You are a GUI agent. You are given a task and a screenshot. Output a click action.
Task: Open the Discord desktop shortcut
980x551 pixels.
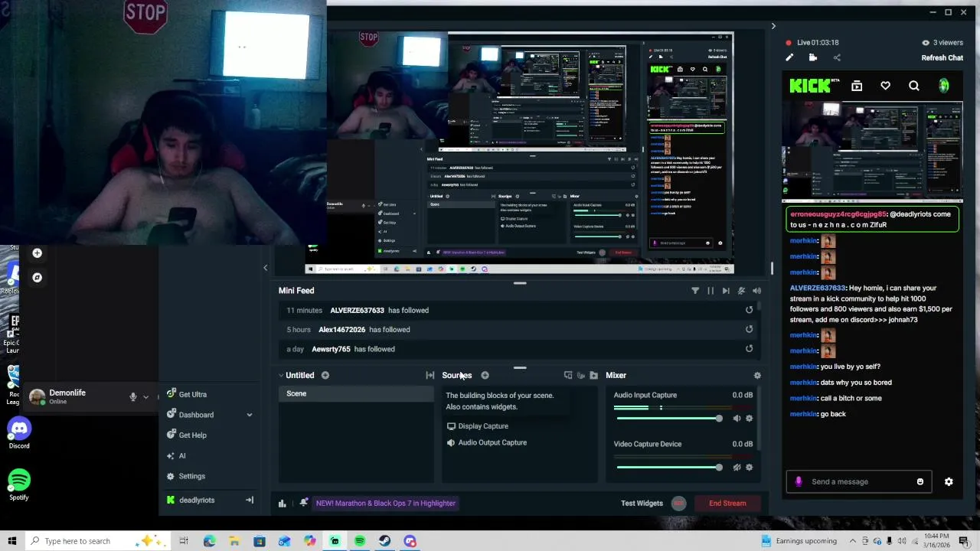[x=19, y=434]
